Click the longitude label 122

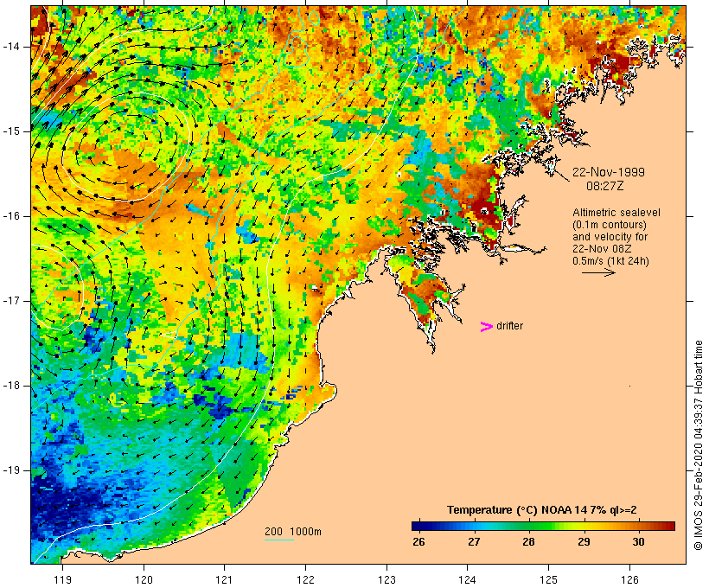coord(306,579)
